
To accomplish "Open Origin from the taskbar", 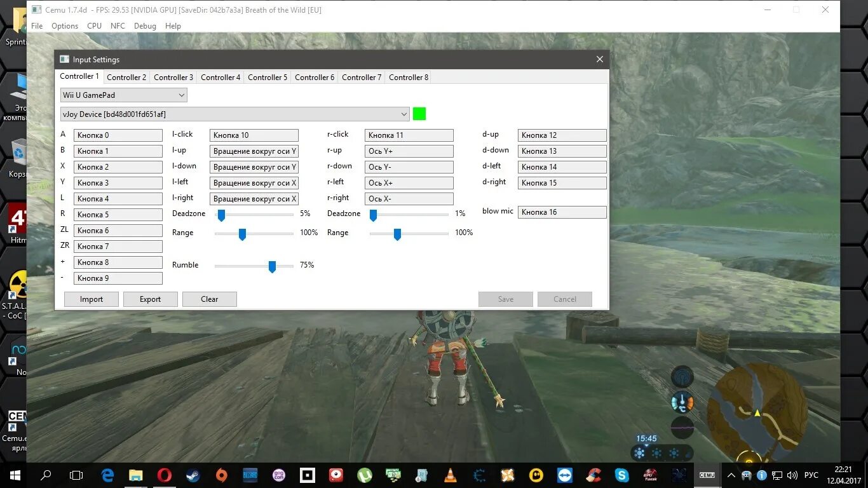I will click(222, 475).
